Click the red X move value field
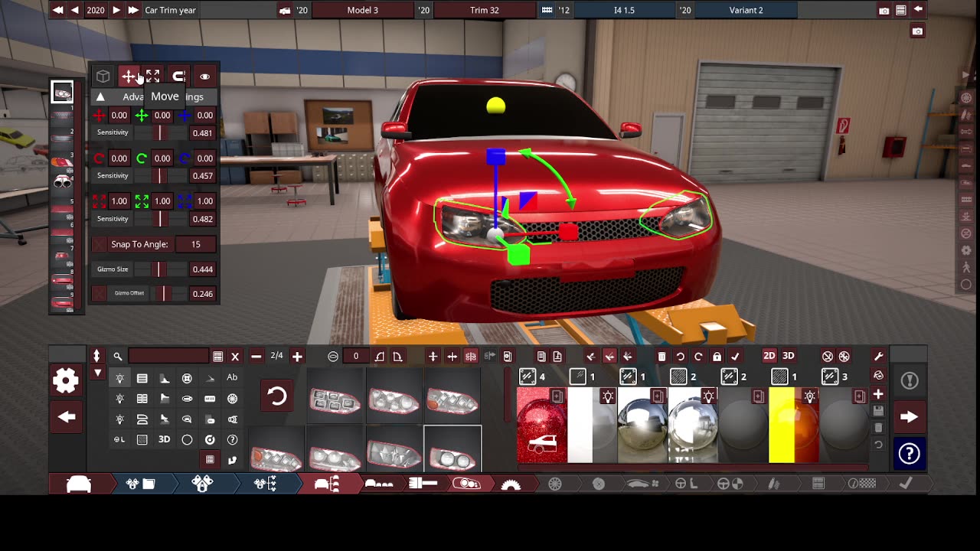The width and height of the screenshot is (980, 551). [119, 116]
